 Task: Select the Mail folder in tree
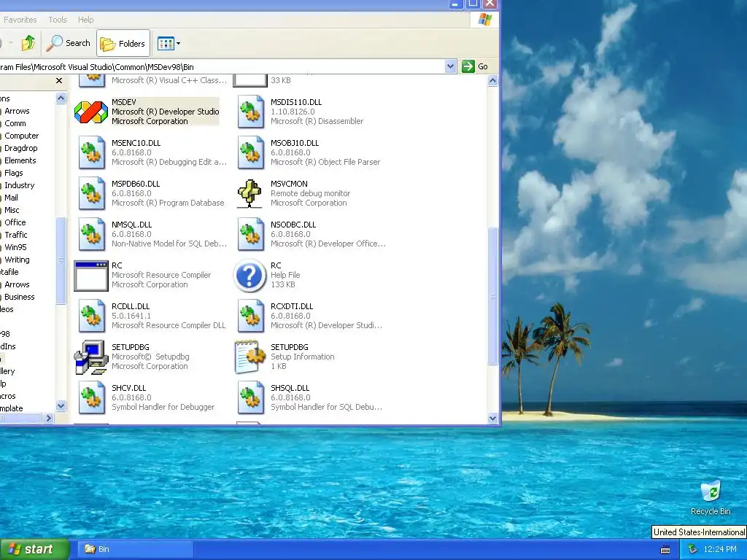tap(11, 198)
